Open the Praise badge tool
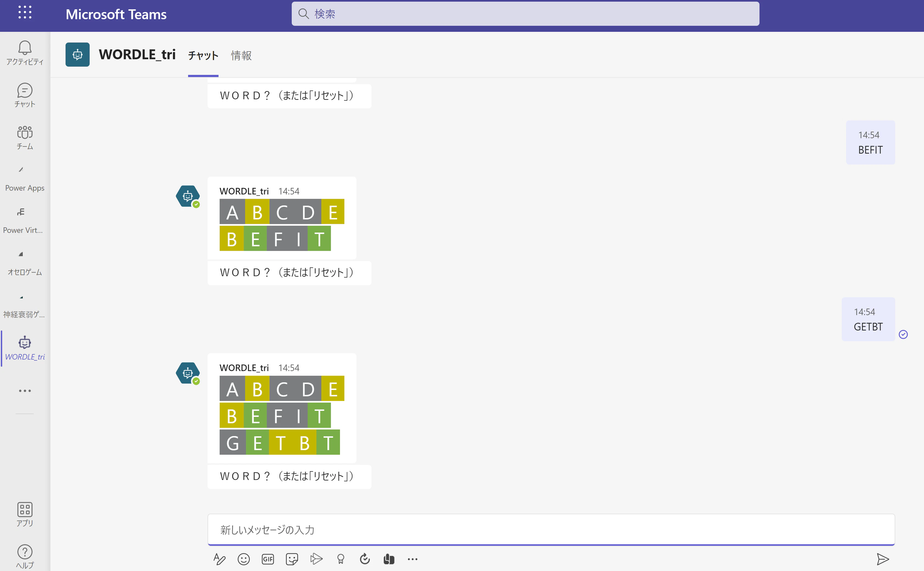The image size is (924, 571). pyautogui.click(x=341, y=559)
